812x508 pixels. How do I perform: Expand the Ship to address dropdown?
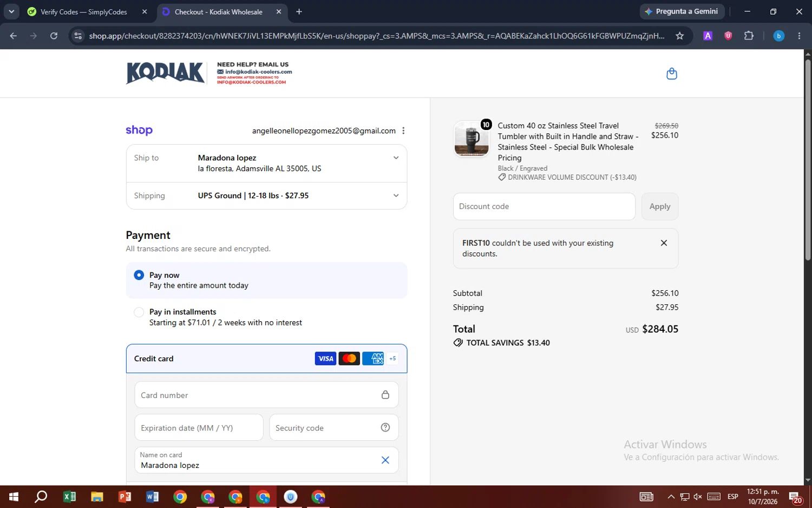pos(396,158)
